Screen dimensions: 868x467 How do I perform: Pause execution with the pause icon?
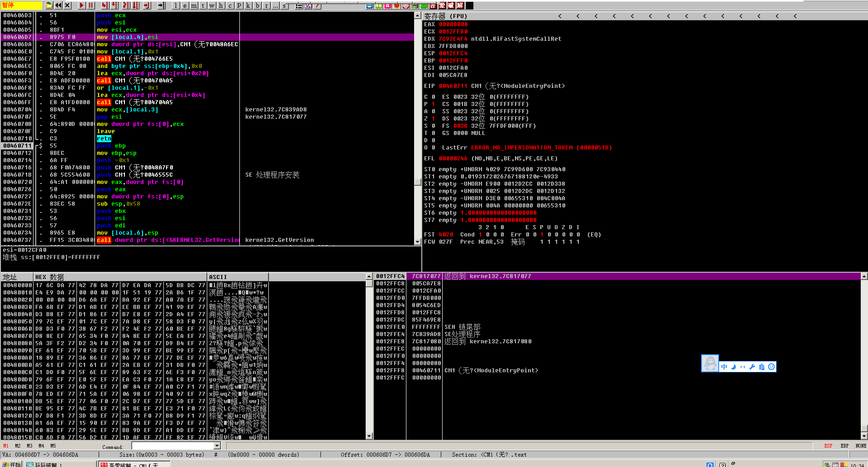pyautogui.click(x=91, y=5)
